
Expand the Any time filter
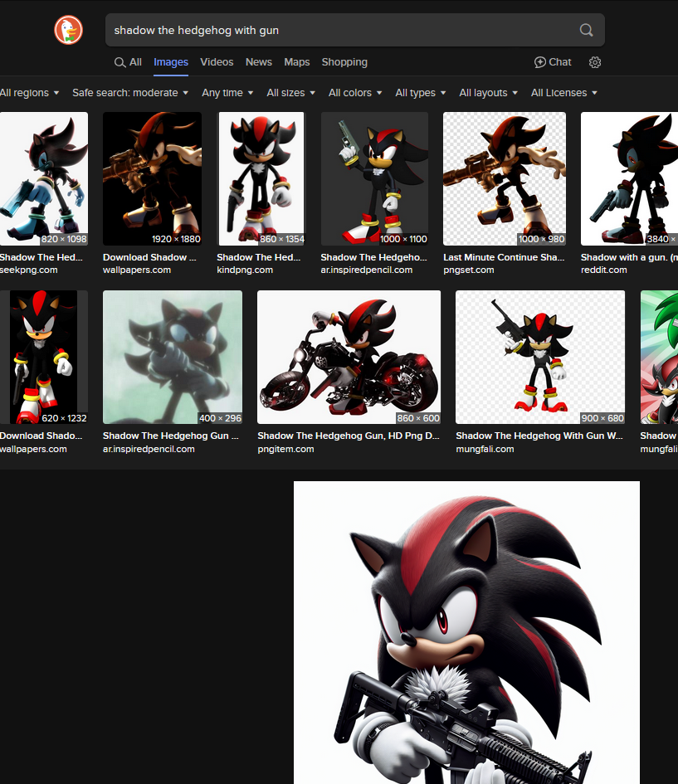pyautogui.click(x=227, y=92)
